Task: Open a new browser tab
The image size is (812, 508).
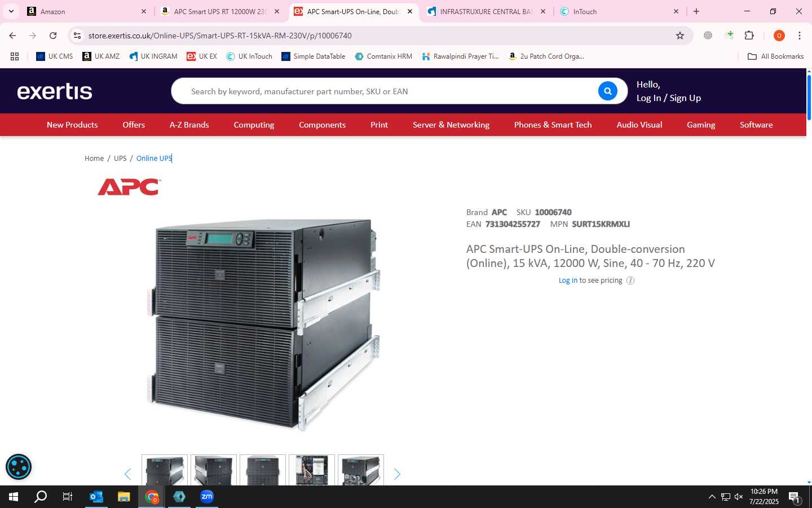Action: pos(696,11)
